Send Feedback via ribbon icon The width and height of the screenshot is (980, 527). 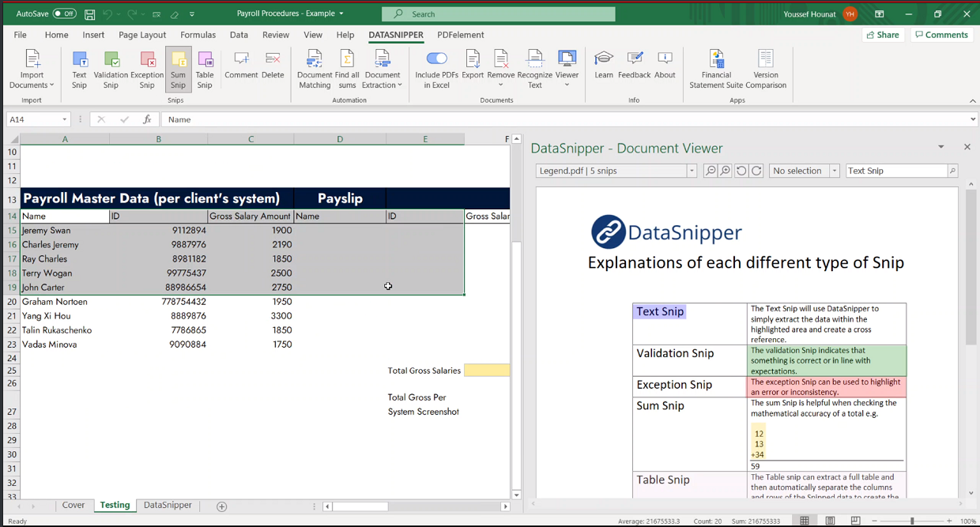635,65
